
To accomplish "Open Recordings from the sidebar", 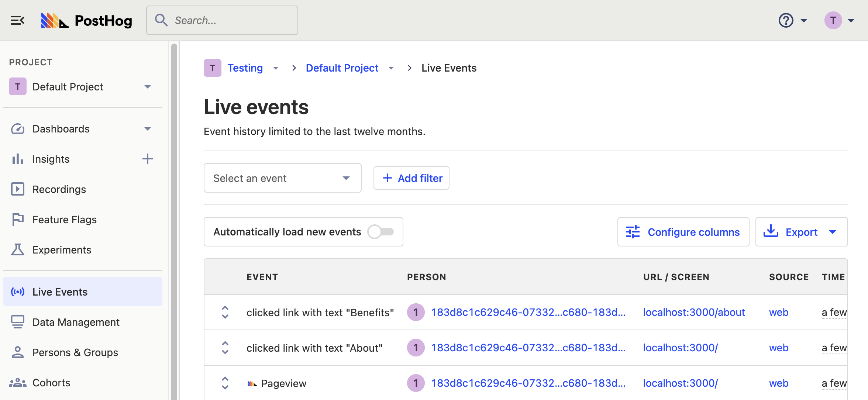I will click(59, 189).
